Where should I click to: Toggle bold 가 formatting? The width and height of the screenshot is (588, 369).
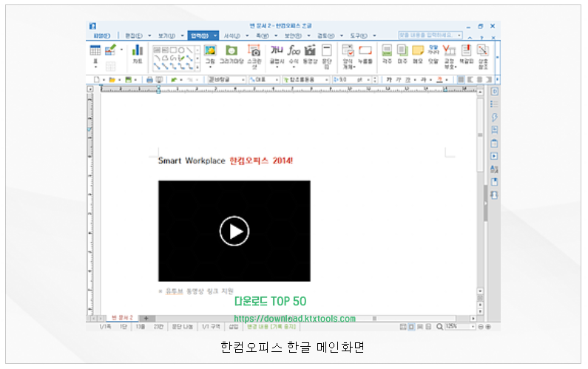point(389,80)
